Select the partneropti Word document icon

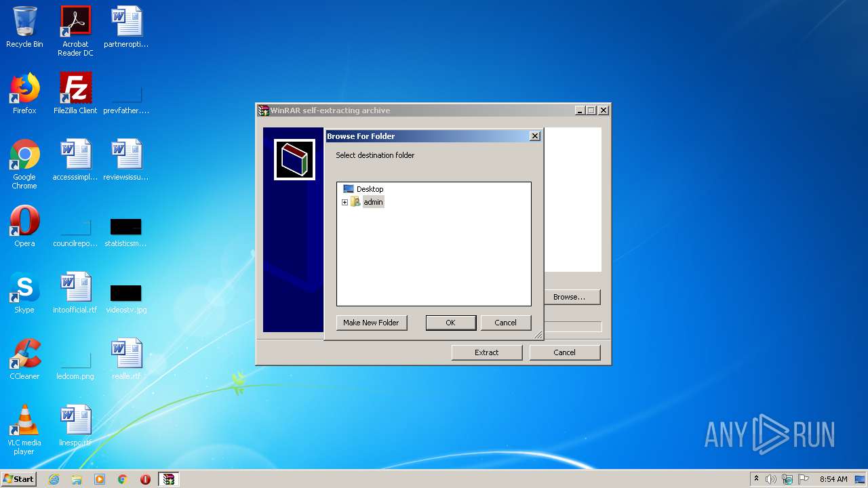[126, 27]
